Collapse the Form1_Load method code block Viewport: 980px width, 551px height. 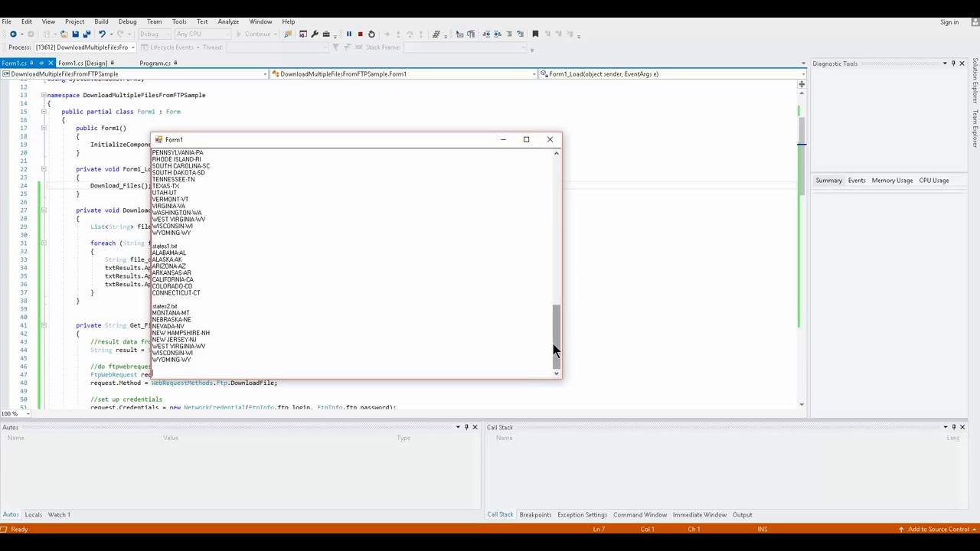click(44, 169)
